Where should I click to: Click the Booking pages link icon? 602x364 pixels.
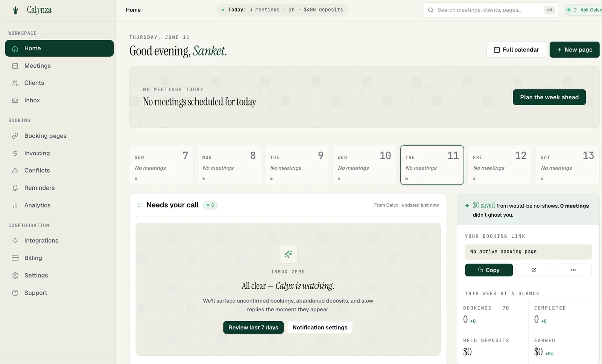15,136
